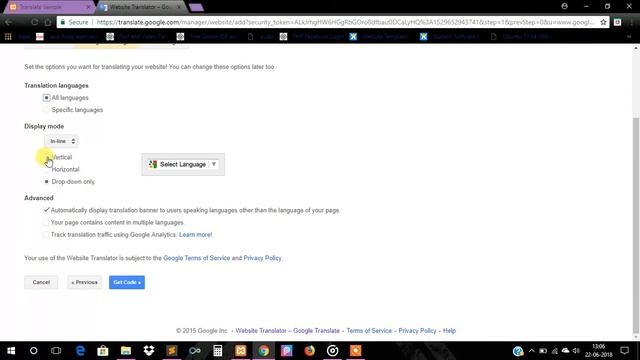Open File Explorer from taskbar
640x360 pixels.
coord(126,351)
